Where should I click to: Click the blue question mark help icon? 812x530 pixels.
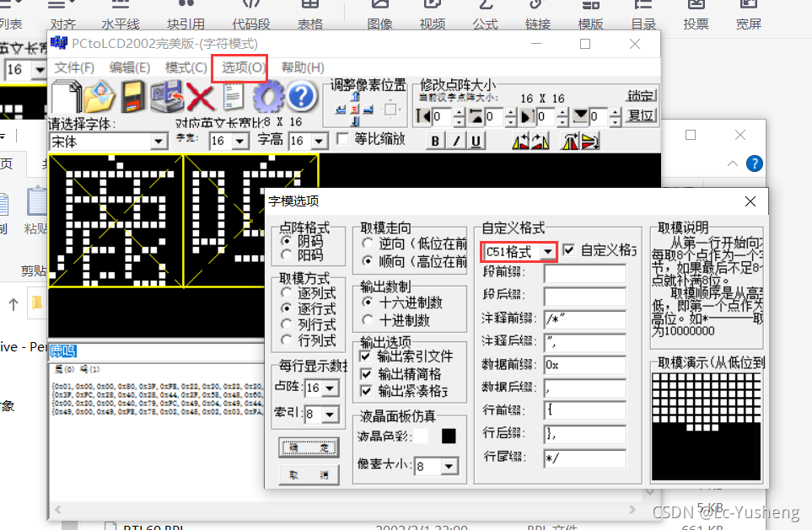tap(301, 97)
